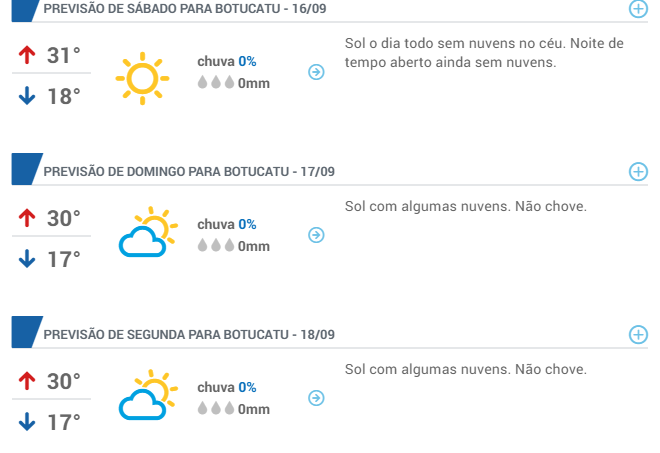This screenshot has width=660, height=453.
Task: Click the 'chuva 0%' label for Sunday
Action: pos(227,224)
